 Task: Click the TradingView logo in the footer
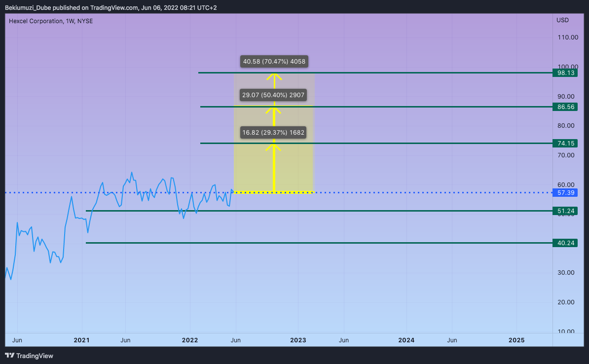[x=29, y=356]
